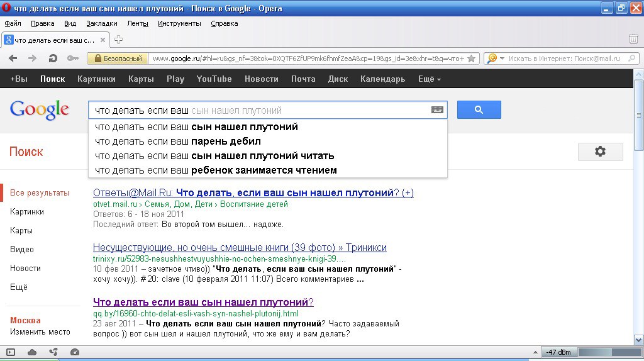Open the closed tabs trash icon

pos(633,39)
